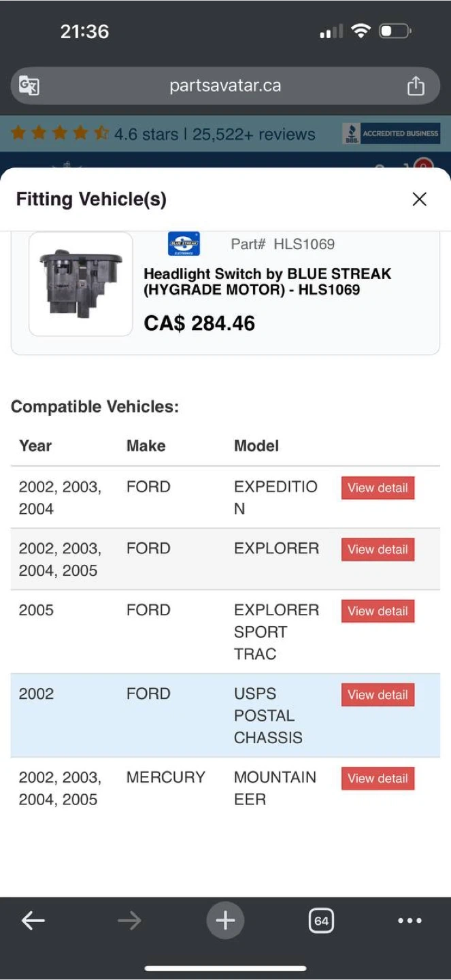View detail for USPS Postal Chassis
Screen dimensions: 451x980
point(378,695)
